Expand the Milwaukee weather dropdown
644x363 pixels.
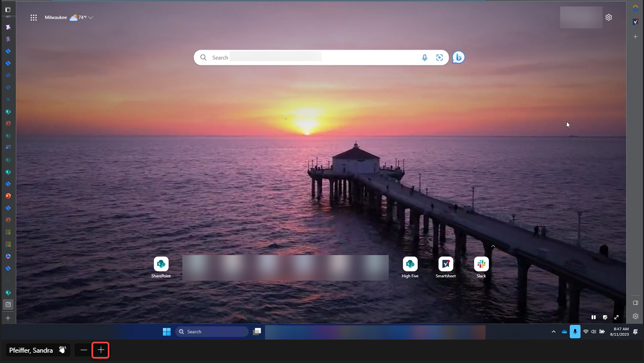(91, 17)
